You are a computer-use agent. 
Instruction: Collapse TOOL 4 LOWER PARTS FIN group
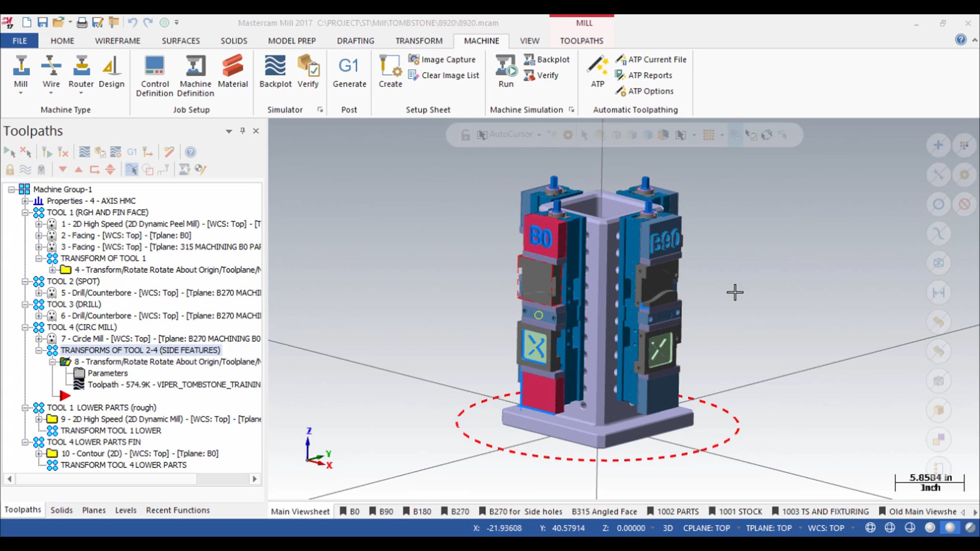tap(24, 442)
